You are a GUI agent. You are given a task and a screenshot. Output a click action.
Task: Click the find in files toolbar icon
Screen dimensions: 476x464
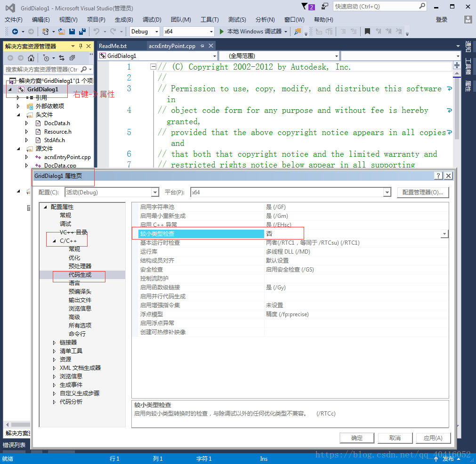coord(298,31)
